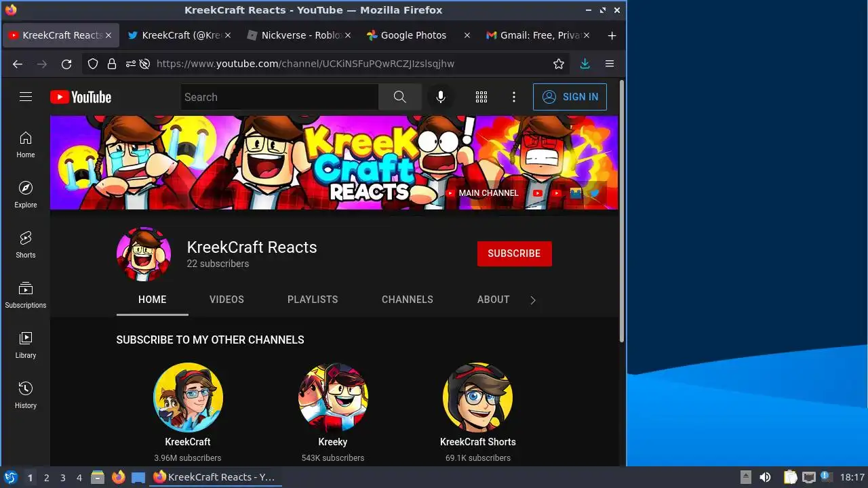Select the VIDEOS channel tab

click(x=226, y=300)
